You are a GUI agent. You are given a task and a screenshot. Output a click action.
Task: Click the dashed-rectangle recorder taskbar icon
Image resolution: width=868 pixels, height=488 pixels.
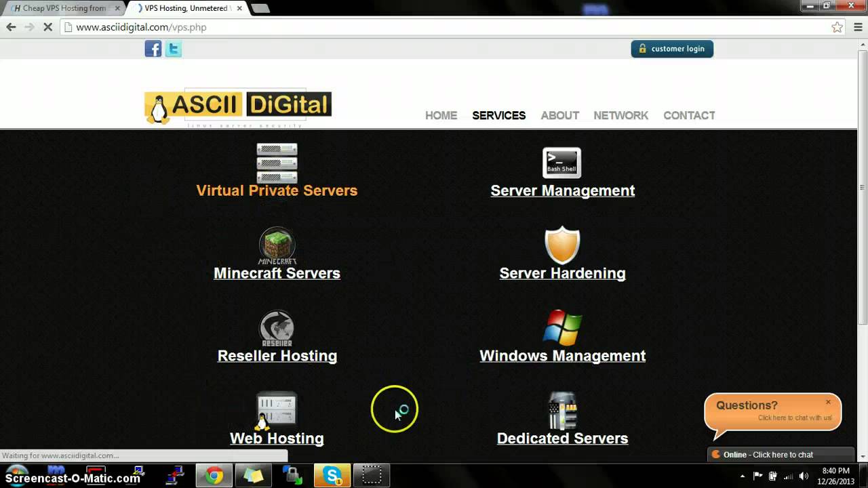372,476
